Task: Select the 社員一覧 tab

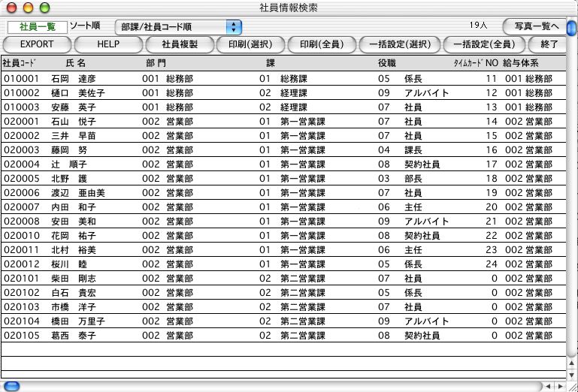Action: (36, 27)
